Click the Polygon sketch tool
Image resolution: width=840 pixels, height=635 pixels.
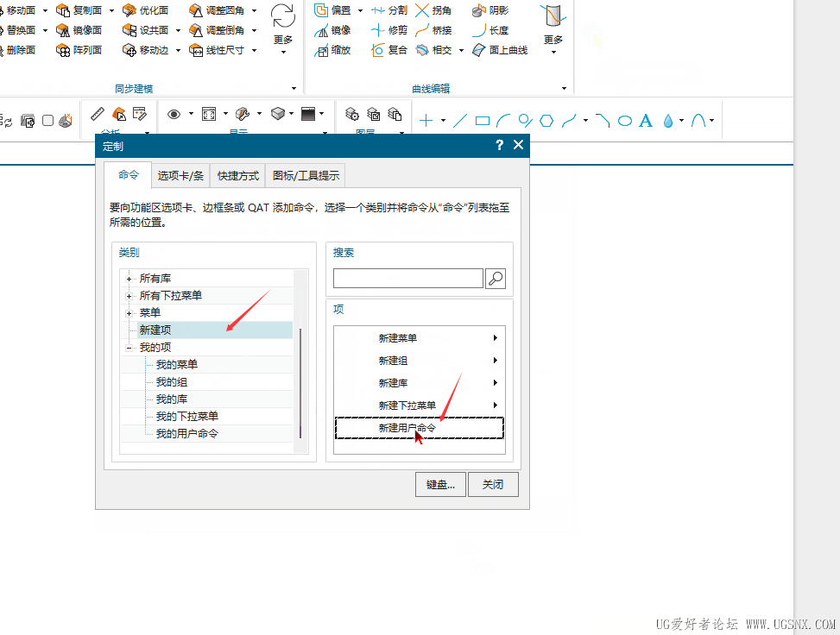click(x=546, y=121)
